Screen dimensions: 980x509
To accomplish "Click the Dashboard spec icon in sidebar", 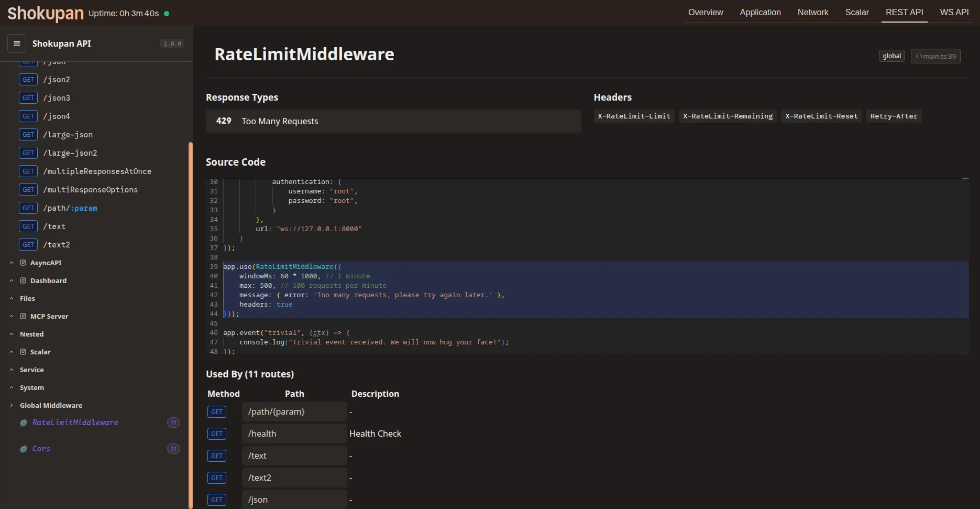I will (23, 280).
